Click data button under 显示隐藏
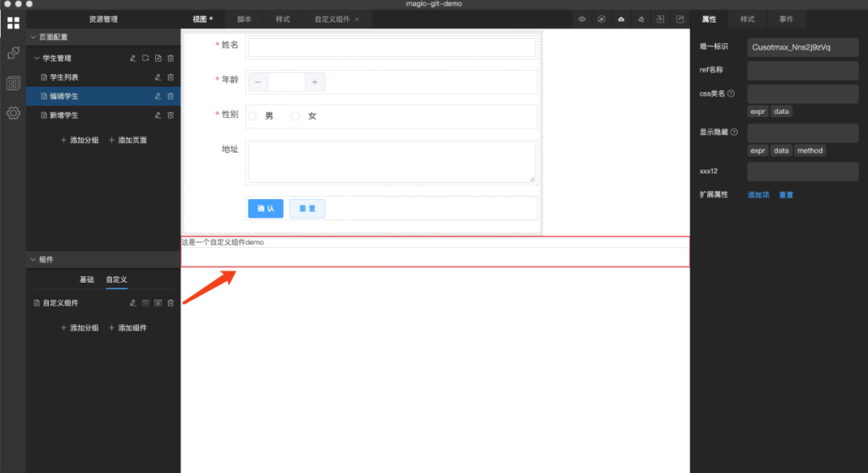This screenshot has height=473, width=868. 781,150
